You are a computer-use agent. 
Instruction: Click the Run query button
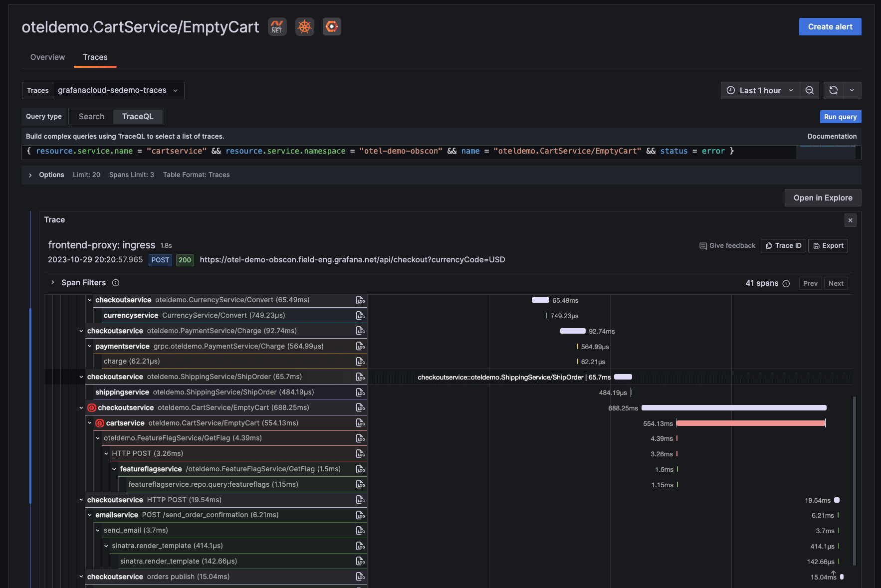click(840, 116)
